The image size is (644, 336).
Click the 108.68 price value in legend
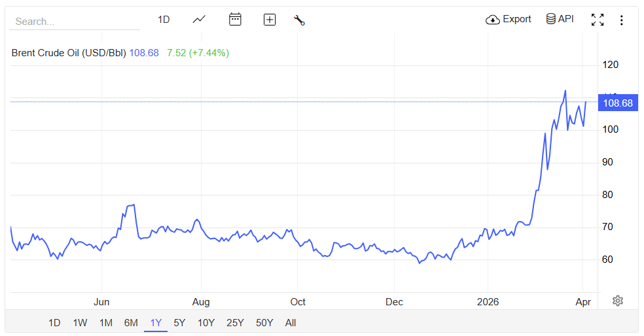pos(144,53)
